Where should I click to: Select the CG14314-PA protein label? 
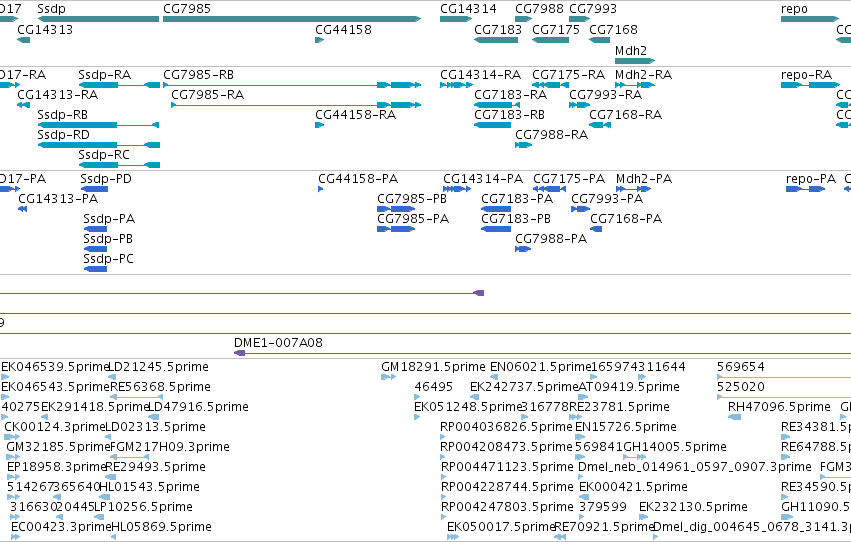[483, 178]
